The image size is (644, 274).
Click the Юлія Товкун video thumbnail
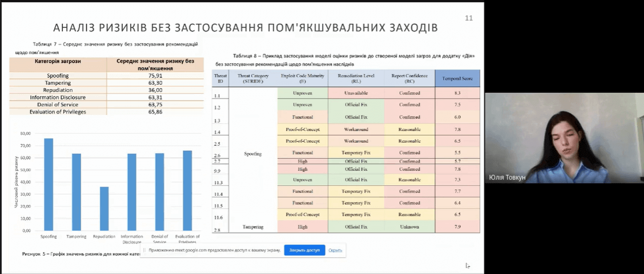(x=564, y=138)
